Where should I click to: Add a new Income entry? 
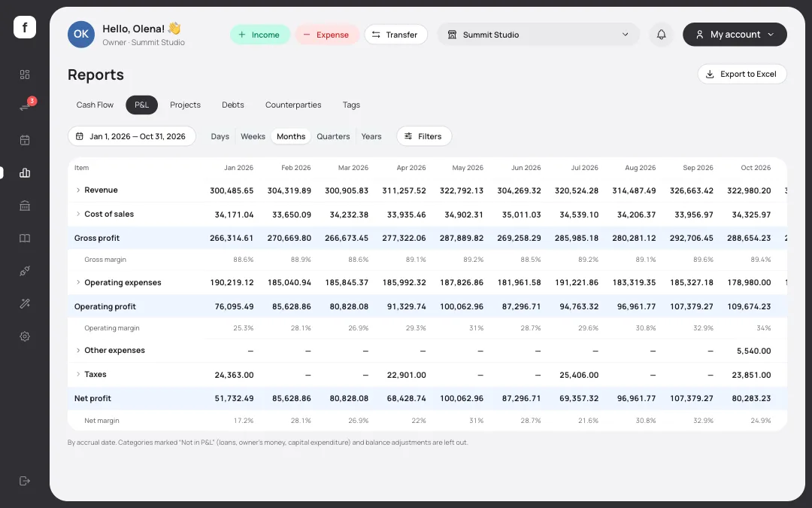260,35
